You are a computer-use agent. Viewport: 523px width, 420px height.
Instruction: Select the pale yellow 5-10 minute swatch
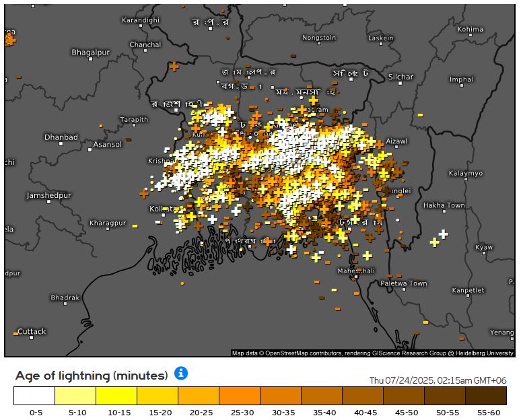click(75, 395)
